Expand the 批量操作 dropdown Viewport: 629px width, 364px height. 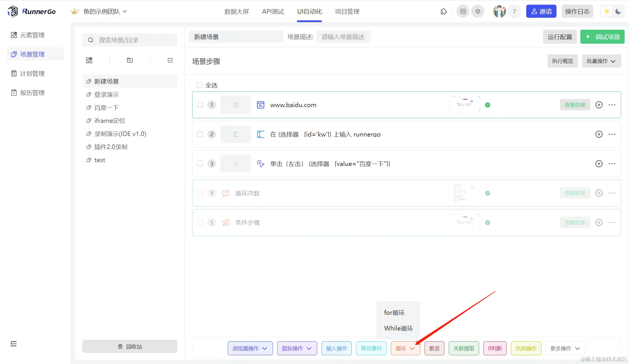click(601, 61)
